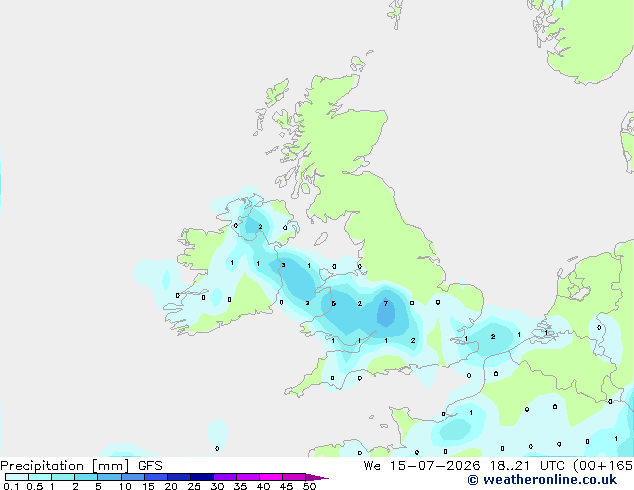Click the 20–25 mm legend swatch
Screen dimensions: 634x490
[x=179, y=477]
